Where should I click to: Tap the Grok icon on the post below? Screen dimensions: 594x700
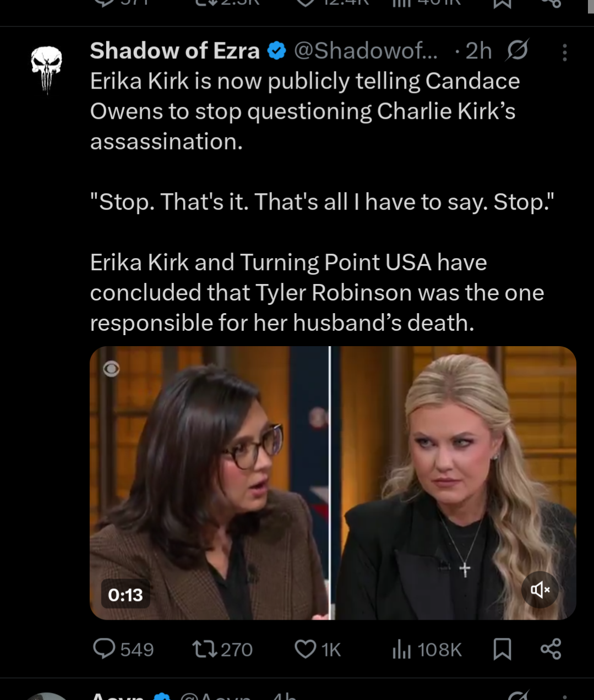tap(517, 696)
